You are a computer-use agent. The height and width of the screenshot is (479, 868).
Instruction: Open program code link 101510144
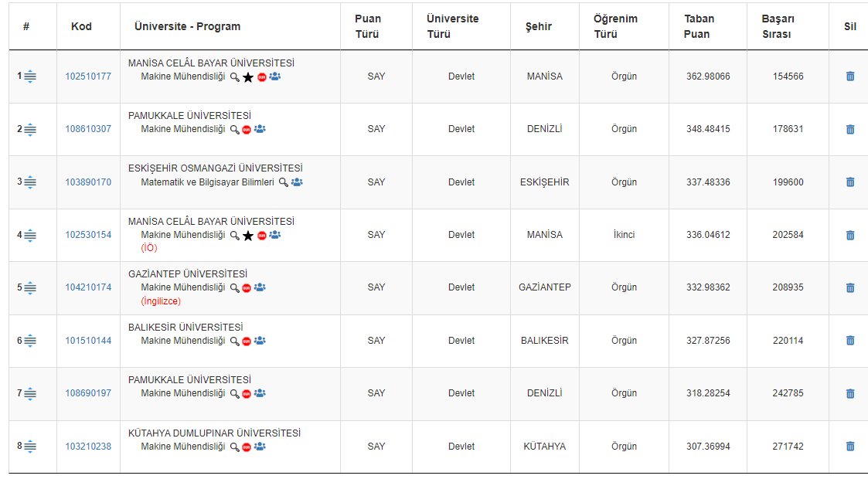88,341
